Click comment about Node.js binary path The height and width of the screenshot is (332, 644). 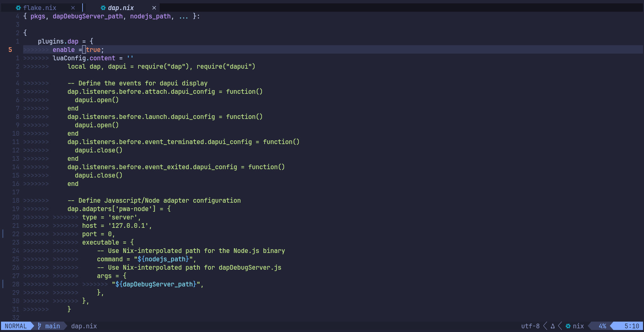tap(191, 251)
